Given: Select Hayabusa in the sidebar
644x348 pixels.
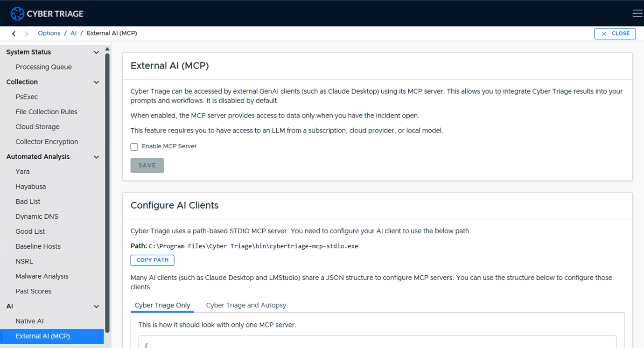Looking at the screenshot, I should 31,187.
